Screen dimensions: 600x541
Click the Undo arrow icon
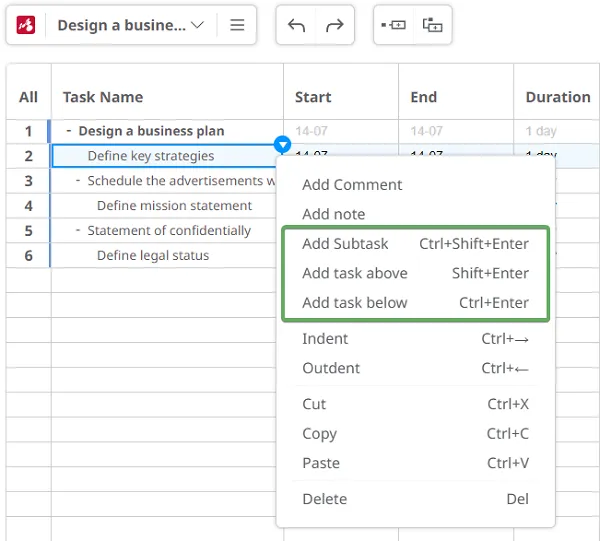[296, 25]
